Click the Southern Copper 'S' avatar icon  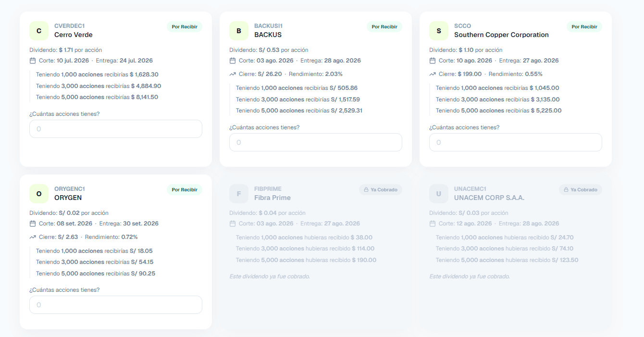(x=439, y=31)
